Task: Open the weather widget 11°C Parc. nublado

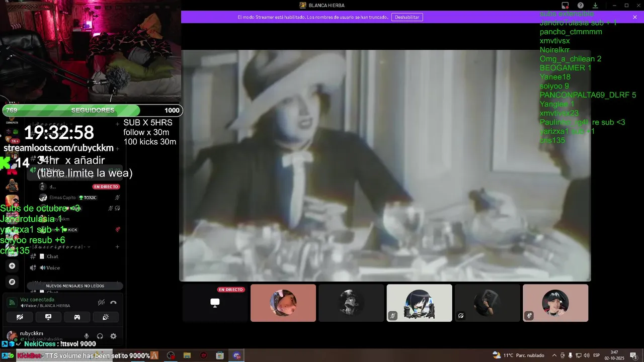Action: [x=519, y=355]
